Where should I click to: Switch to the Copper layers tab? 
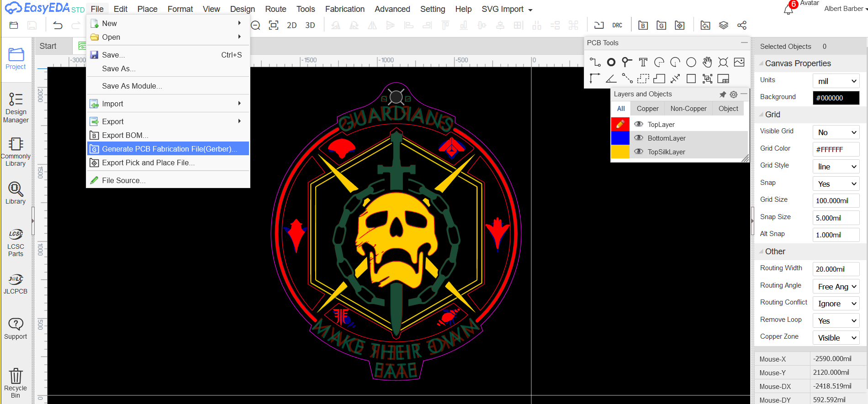click(x=648, y=109)
